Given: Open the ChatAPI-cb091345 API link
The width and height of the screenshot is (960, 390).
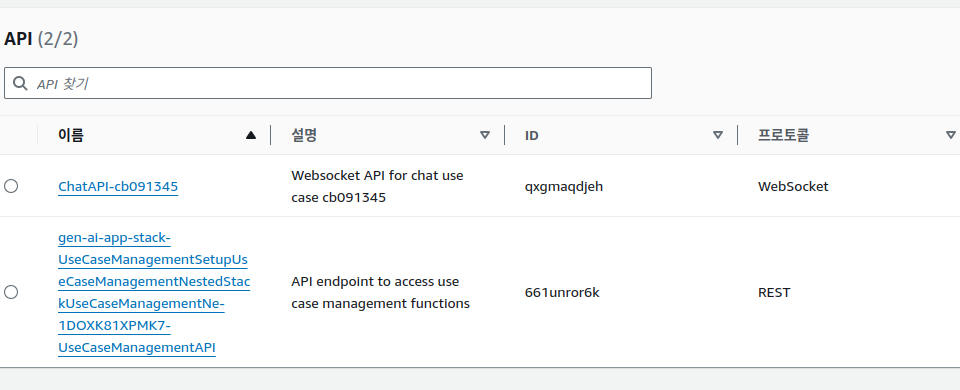Looking at the screenshot, I should click(118, 187).
